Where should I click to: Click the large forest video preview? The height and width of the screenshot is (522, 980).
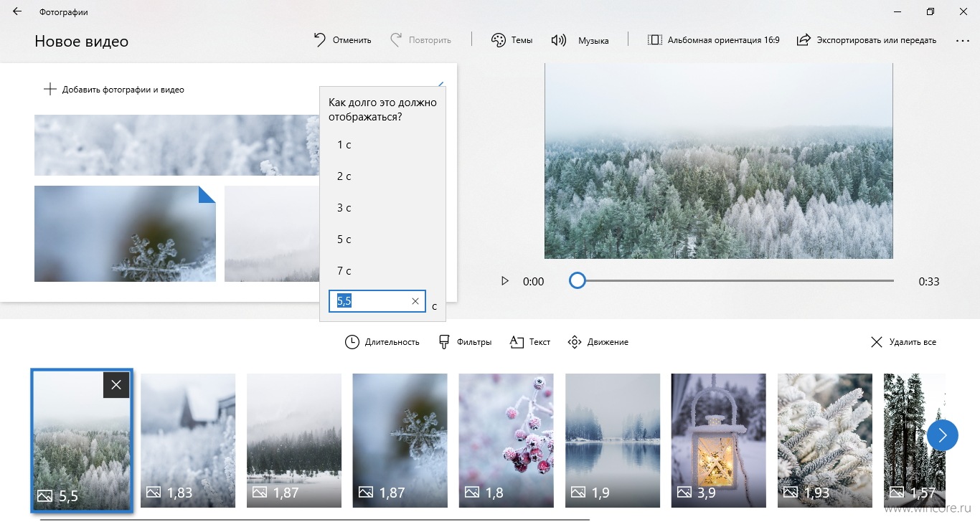tap(719, 161)
